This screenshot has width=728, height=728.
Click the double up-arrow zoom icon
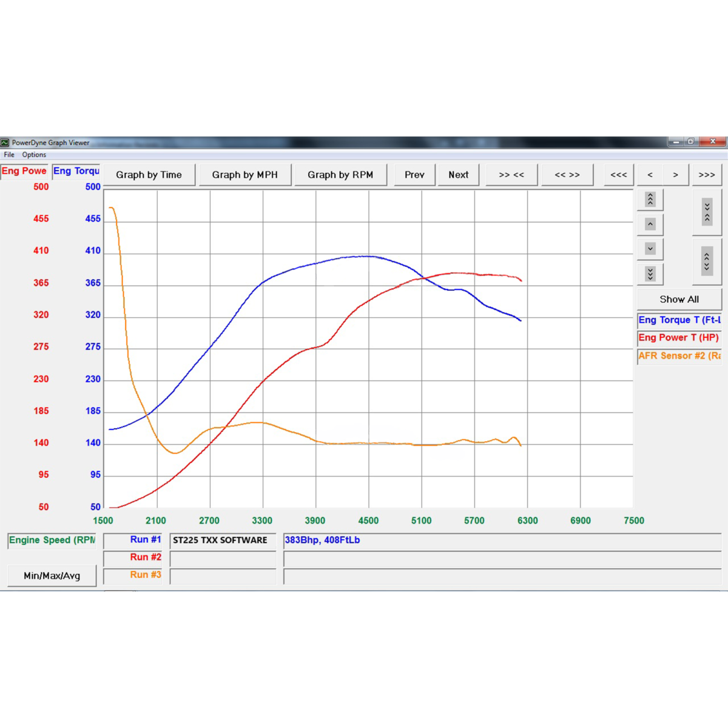coord(650,199)
